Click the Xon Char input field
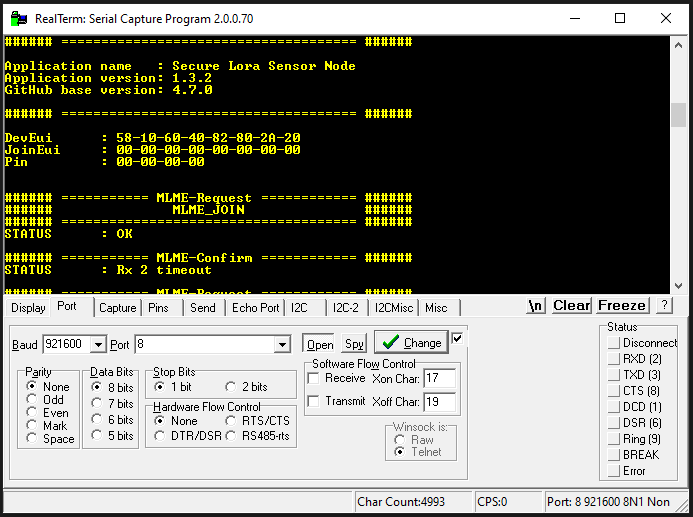Viewport: 693px width, 517px height. [x=439, y=379]
